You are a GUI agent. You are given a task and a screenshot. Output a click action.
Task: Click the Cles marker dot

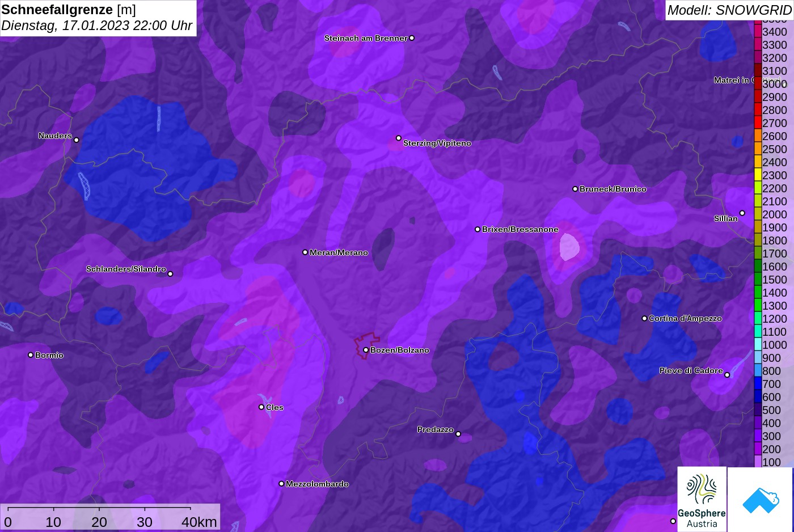click(x=261, y=407)
